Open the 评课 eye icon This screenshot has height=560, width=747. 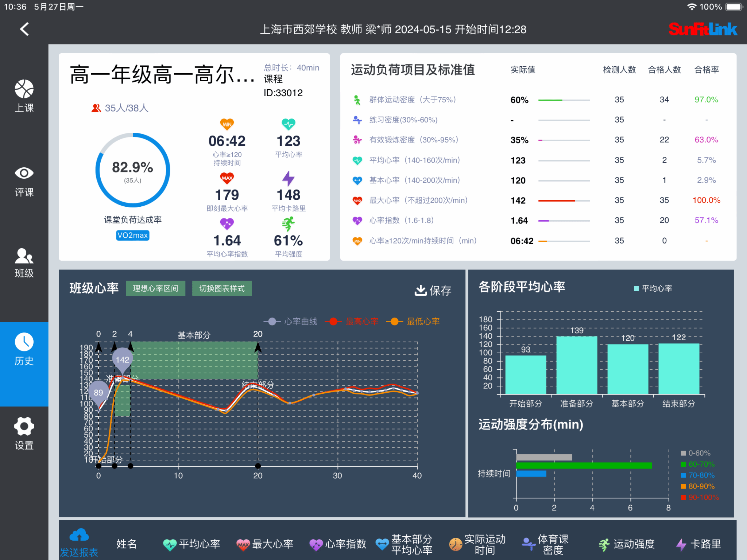24,173
